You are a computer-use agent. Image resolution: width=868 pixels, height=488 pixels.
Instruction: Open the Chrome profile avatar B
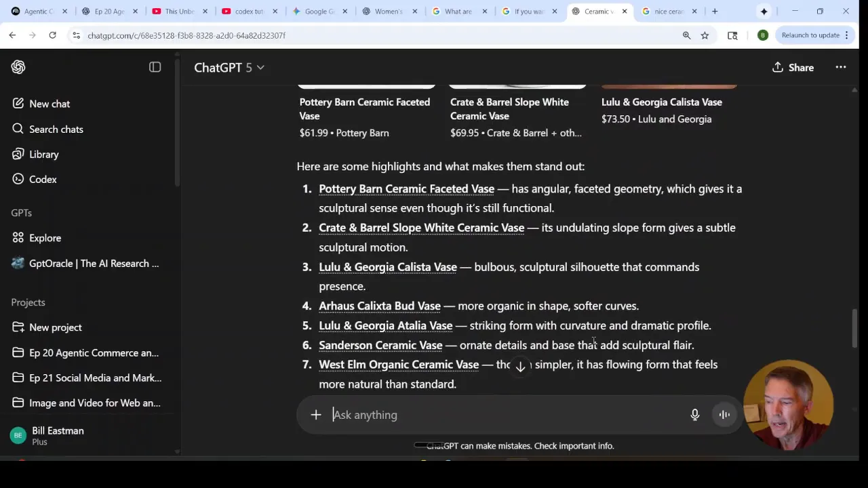point(763,35)
